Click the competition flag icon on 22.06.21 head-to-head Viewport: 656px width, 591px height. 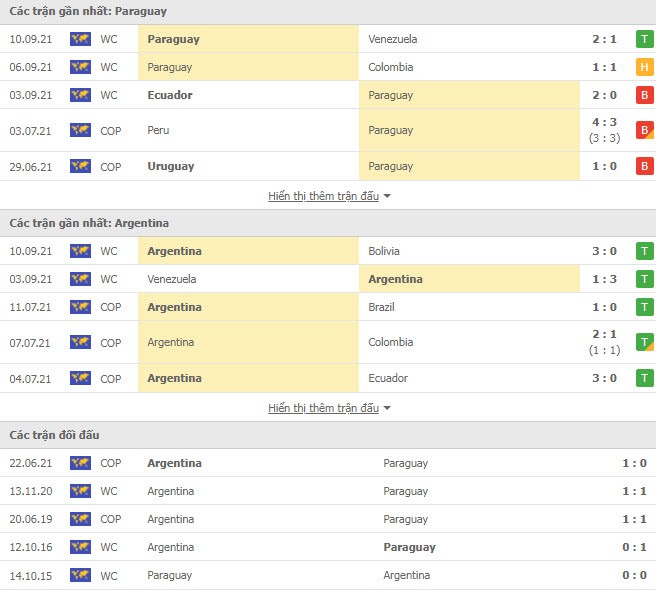pyautogui.click(x=80, y=463)
